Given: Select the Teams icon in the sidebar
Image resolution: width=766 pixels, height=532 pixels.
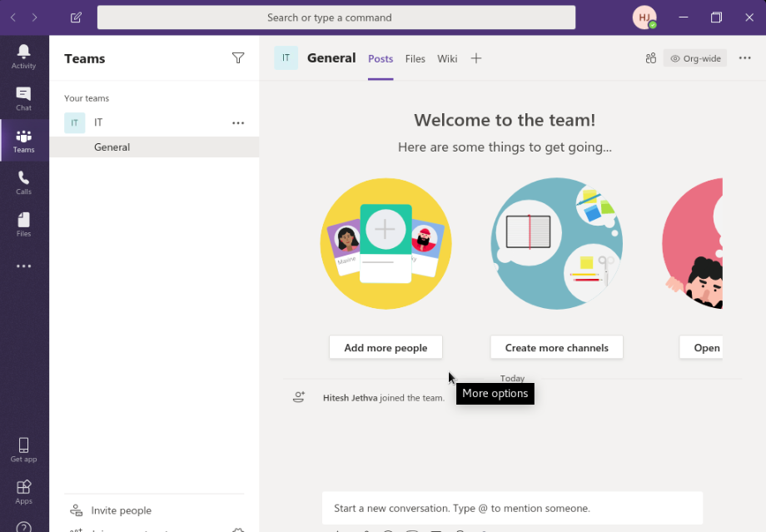Looking at the screenshot, I should pos(23,141).
